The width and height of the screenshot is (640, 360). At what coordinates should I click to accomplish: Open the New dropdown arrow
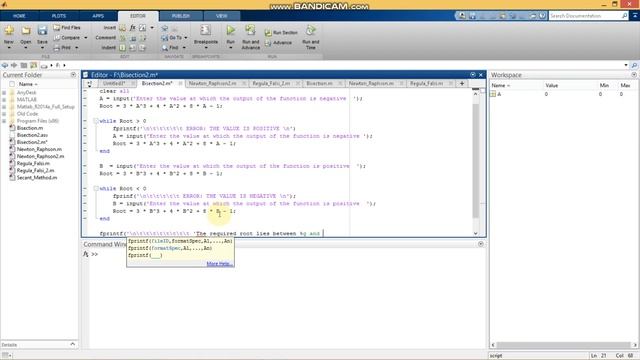click(x=9, y=48)
